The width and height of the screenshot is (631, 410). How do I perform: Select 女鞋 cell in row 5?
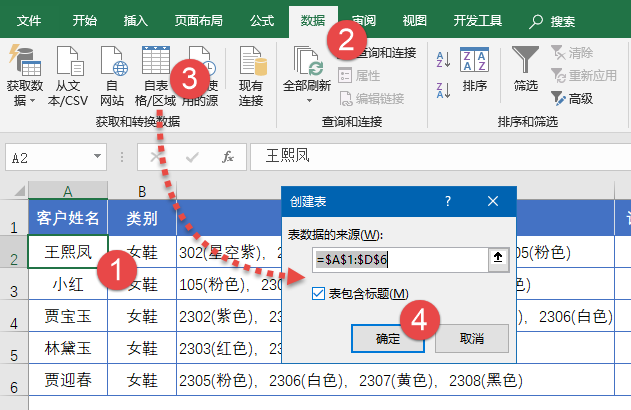coord(142,348)
